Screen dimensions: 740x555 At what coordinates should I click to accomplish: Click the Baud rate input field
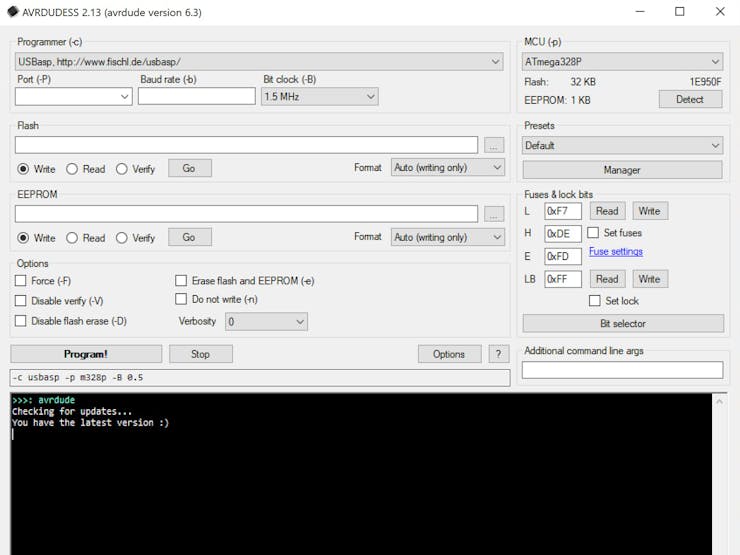197,97
